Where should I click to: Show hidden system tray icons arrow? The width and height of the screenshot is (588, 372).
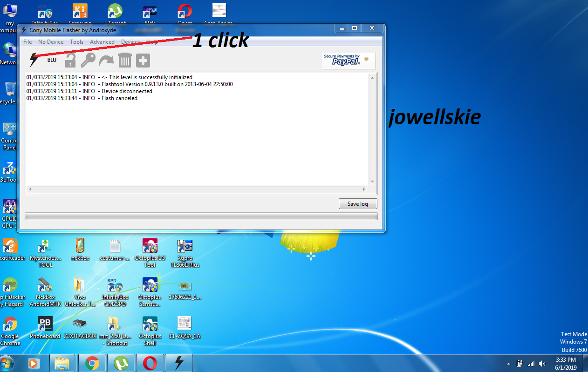click(508, 364)
